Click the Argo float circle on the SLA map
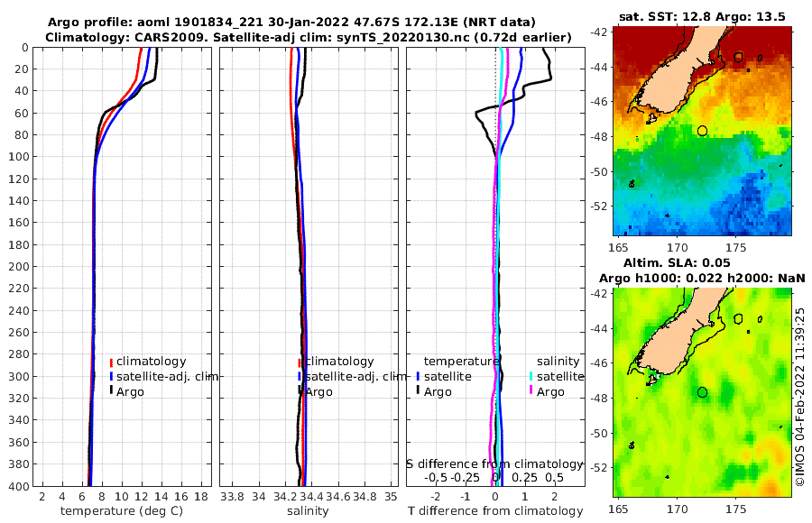The width and height of the screenshot is (812, 523). 702,392
